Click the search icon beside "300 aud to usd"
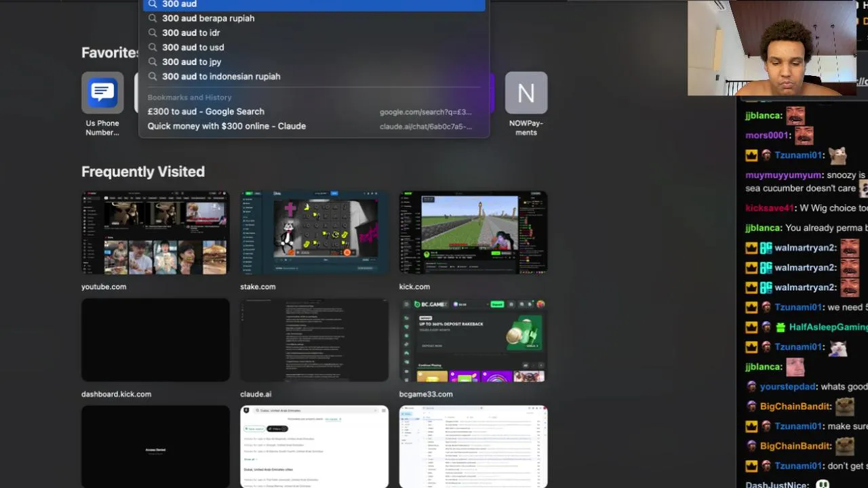Image resolution: width=868 pixels, height=488 pixels. [x=153, y=47]
